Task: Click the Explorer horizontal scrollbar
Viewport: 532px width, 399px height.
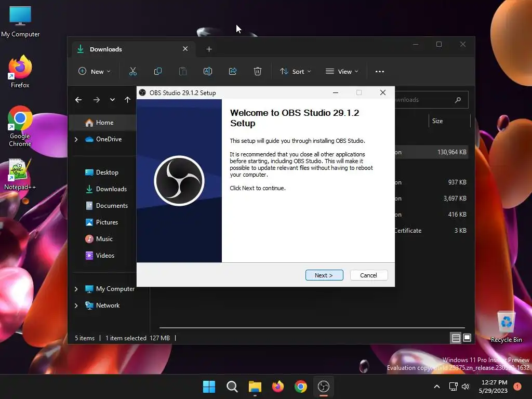Action: [x=312, y=328]
